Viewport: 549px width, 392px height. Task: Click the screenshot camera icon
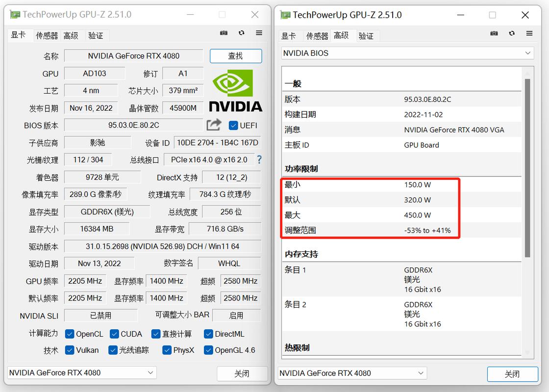pyautogui.click(x=224, y=33)
